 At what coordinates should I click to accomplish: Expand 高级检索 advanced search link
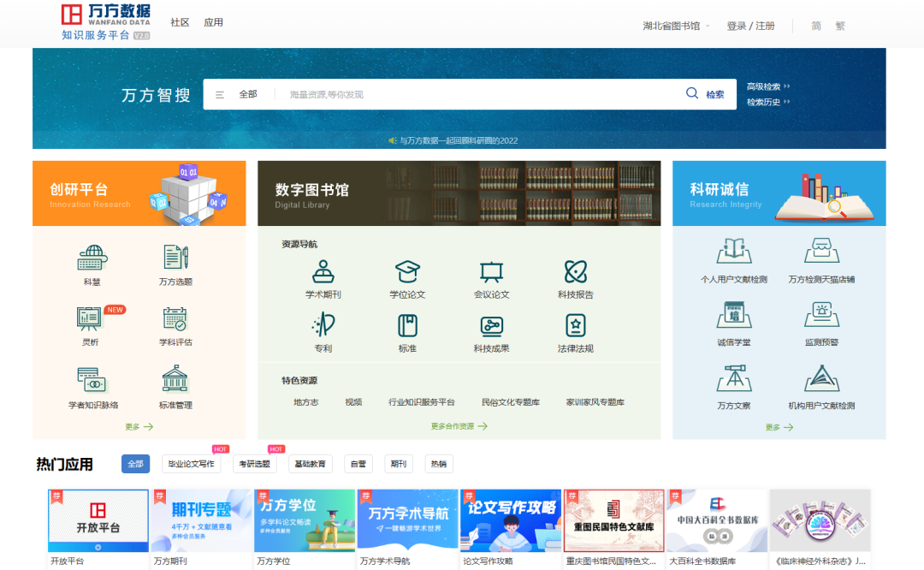(768, 86)
